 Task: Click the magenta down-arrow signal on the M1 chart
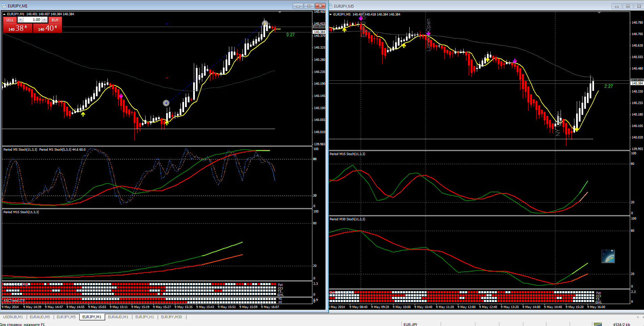tap(121, 96)
